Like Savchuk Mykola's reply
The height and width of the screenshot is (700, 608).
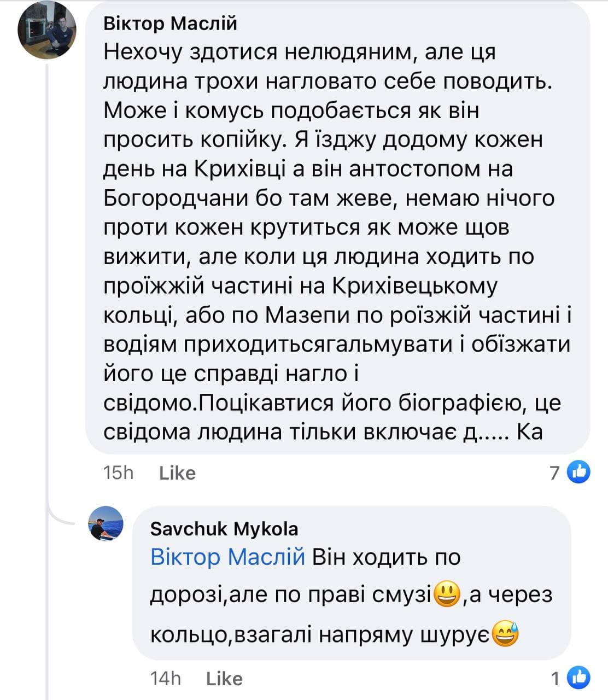coord(224,679)
